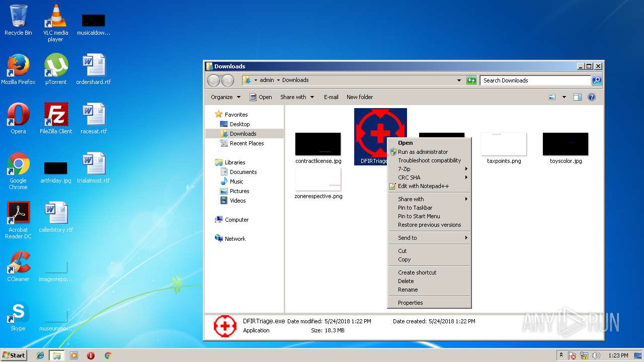Image resolution: width=644 pixels, height=362 pixels.
Task: Expand Share with context submenu
Action: pyautogui.click(x=429, y=199)
